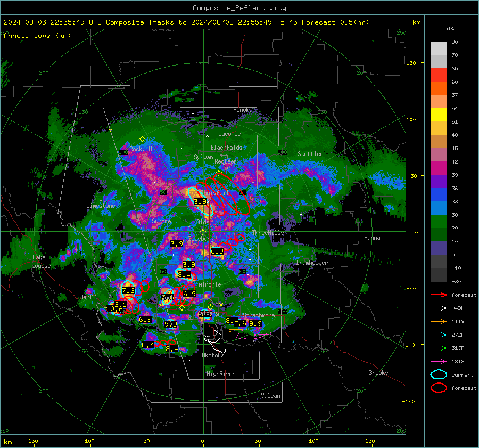479x448 pixels.
Task: Click the 7.6 tops label east of Banff
Action: click(128, 291)
